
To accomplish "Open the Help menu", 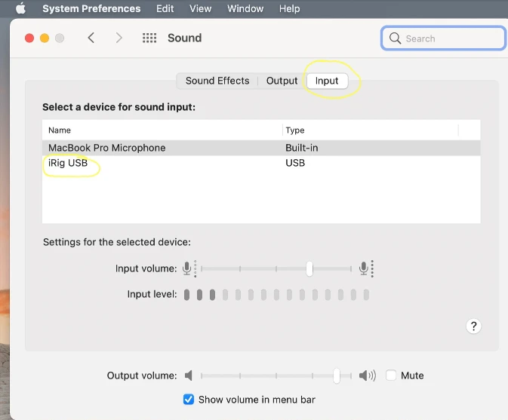I will (x=289, y=9).
